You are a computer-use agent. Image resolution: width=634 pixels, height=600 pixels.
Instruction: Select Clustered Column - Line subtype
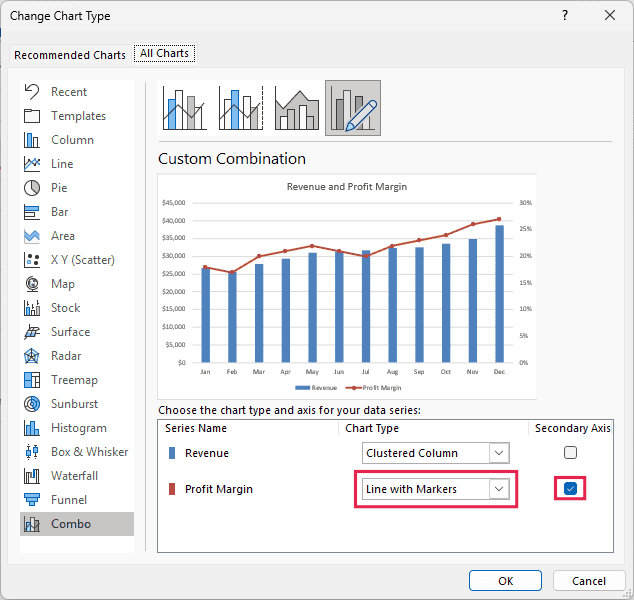(185, 108)
